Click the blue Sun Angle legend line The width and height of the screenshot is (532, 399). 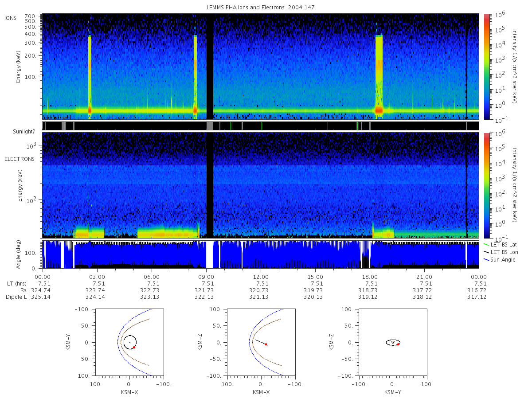485,259
